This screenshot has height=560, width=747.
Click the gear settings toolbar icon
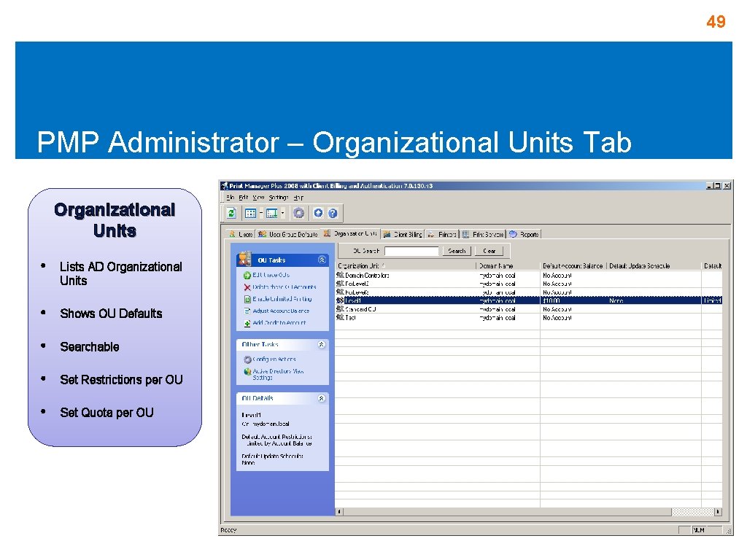coord(298,213)
